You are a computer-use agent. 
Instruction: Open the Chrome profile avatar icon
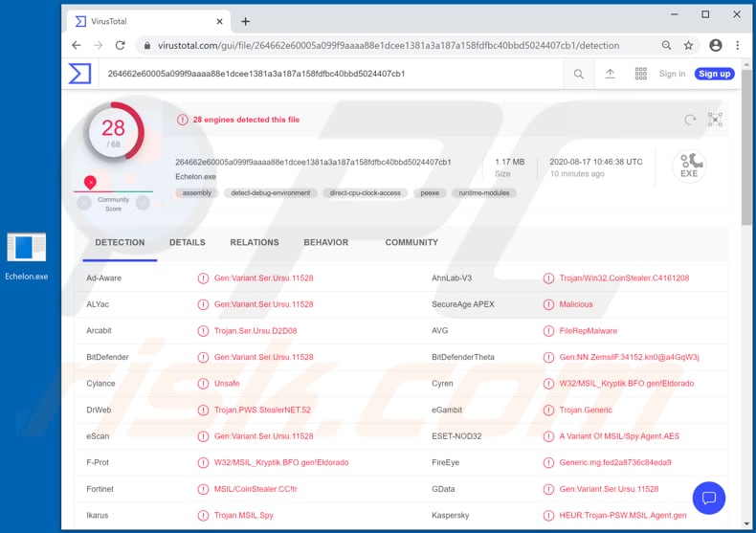coord(716,45)
